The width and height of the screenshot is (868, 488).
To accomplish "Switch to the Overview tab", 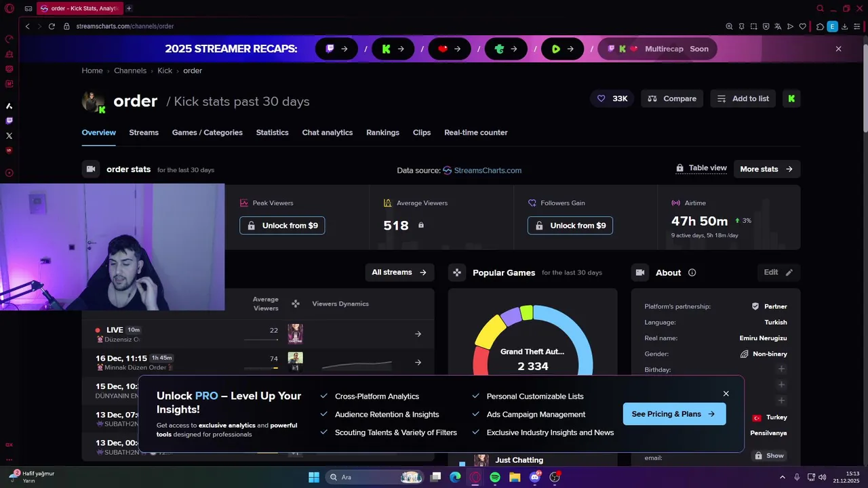I will (99, 133).
